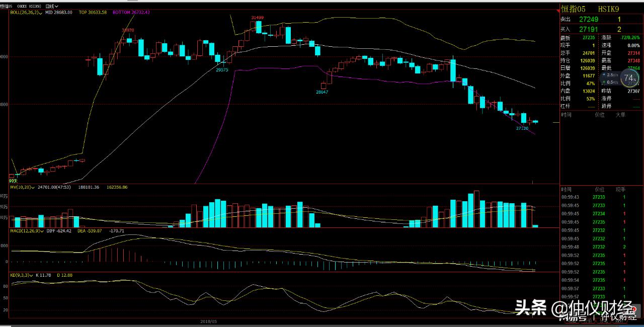
Task: Select the 恒指05 contract name
Action: pos(574,9)
